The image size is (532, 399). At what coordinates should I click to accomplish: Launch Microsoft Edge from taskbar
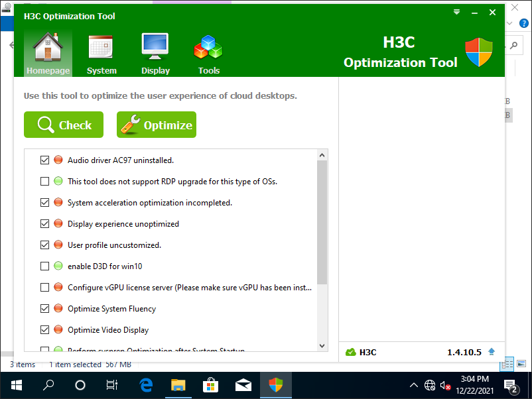(x=146, y=385)
